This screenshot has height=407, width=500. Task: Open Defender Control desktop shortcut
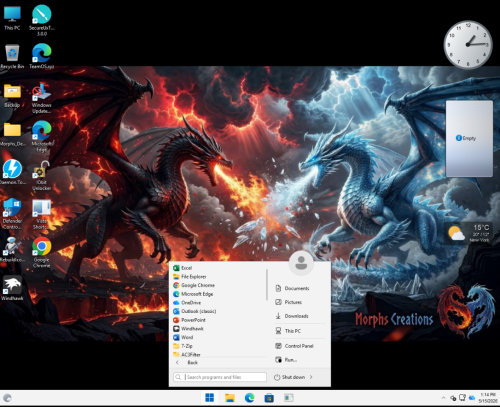(12, 214)
